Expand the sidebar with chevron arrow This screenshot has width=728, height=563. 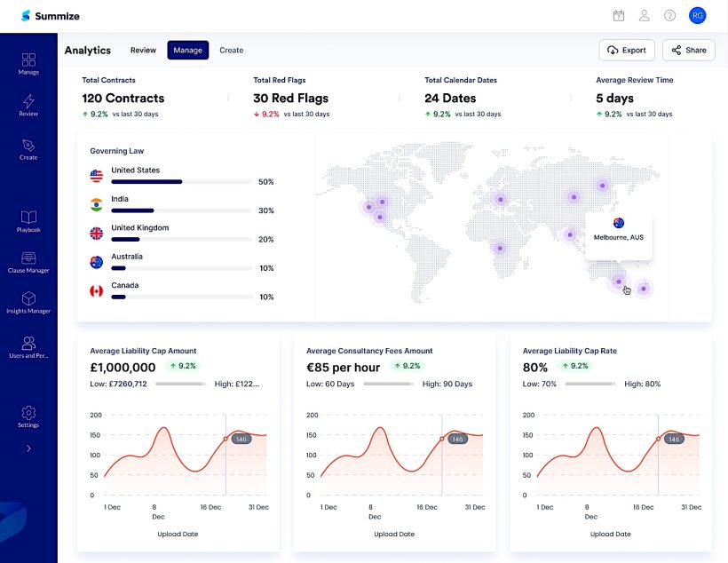(x=28, y=448)
